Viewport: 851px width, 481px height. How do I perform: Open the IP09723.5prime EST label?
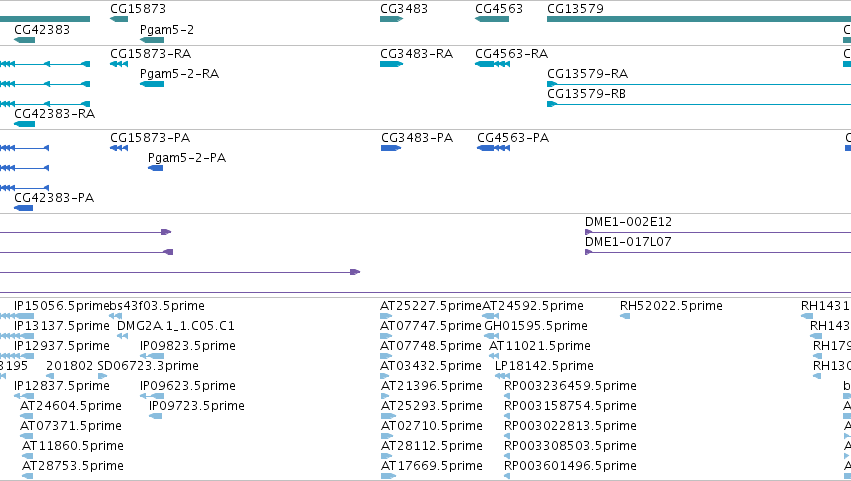click(196, 406)
